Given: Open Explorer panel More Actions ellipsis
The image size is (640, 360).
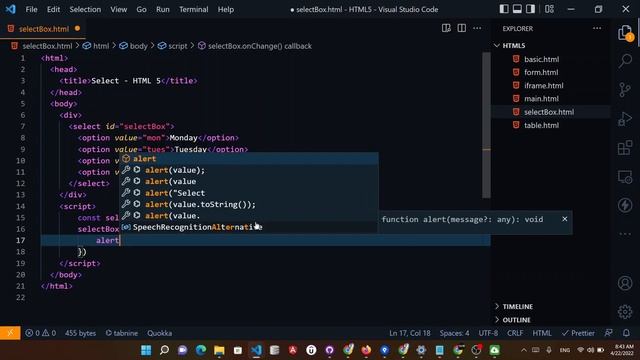Looking at the screenshot, I should (x=597, y=28).
